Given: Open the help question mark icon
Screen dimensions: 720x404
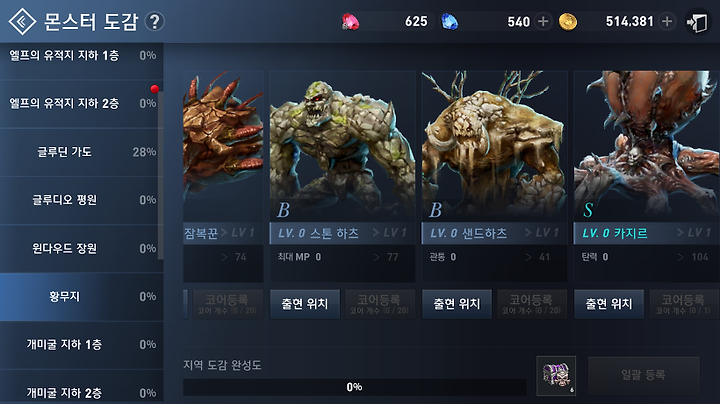Looking at the screenshot, I should coord(155,22).
